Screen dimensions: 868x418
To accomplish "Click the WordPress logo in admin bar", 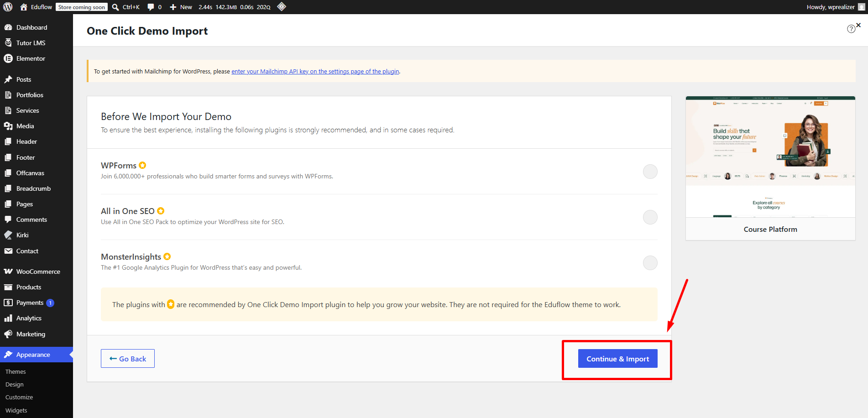I will pos(8,7).
